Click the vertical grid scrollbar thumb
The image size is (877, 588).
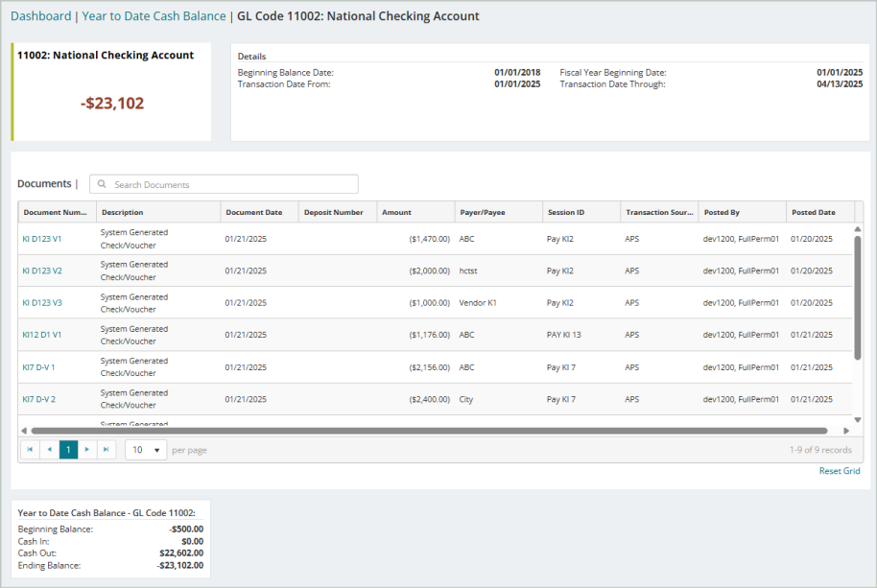click(857, 297)
